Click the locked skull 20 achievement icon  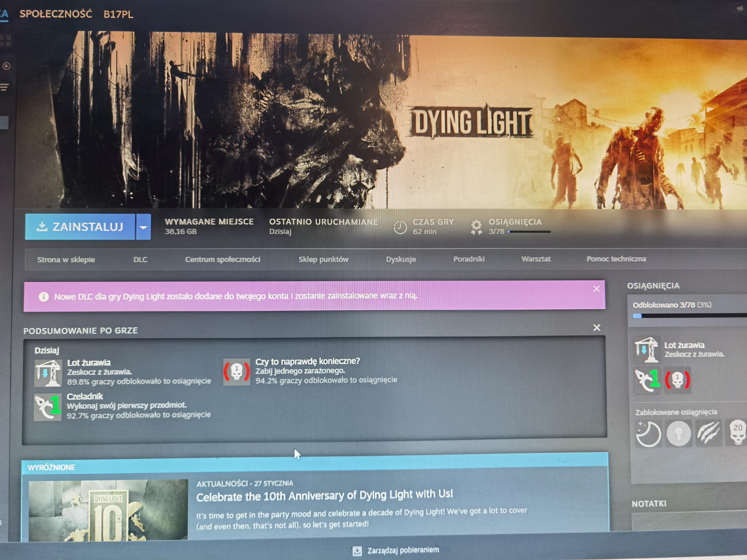(x=736, y=432)
